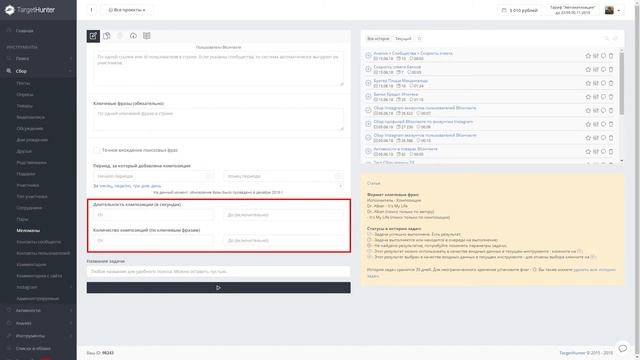Click the comment icon on 'Скорость ответа банков' row
The height and width of the screenshot is (360, 640).
pos(603,69)
